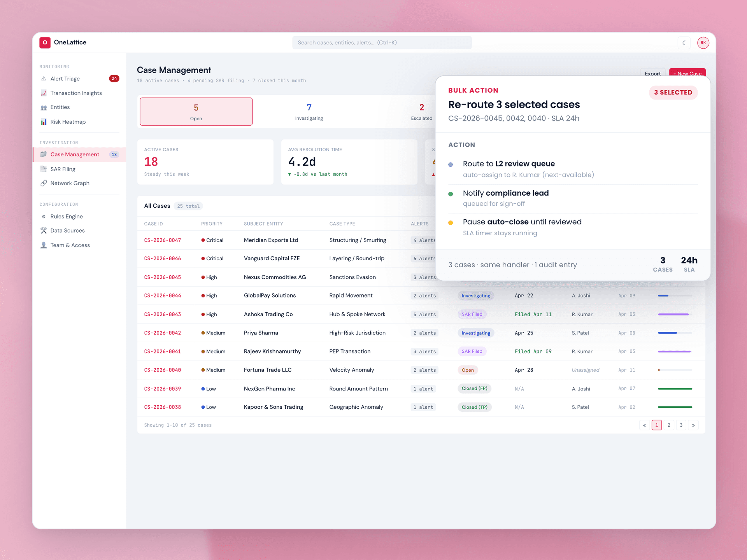The width and height of the screenshot is (747, 560).
Task: Select the Investigating status tab showing 7
Action: coord(309,112)
